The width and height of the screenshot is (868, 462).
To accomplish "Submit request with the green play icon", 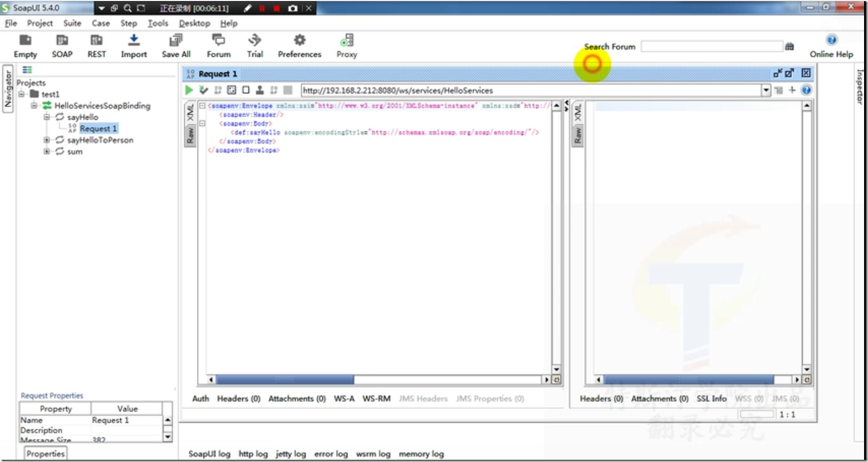I will click(x=189, y=90).
